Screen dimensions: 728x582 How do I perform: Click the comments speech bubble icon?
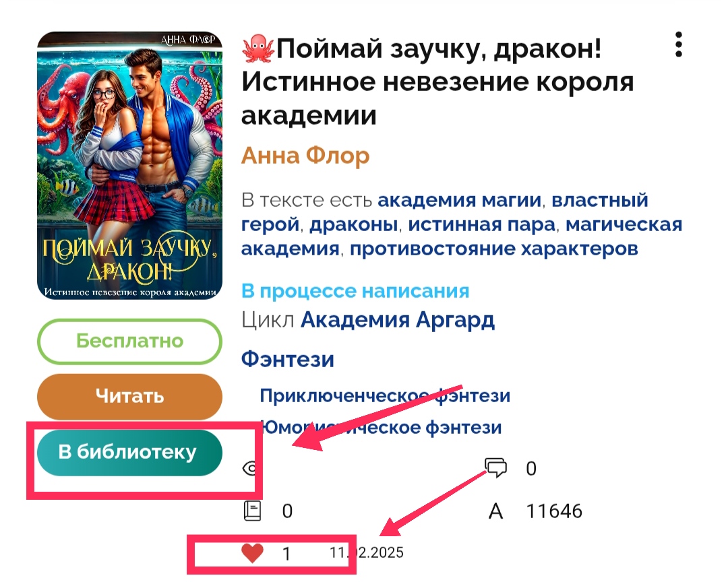(495, 467)
